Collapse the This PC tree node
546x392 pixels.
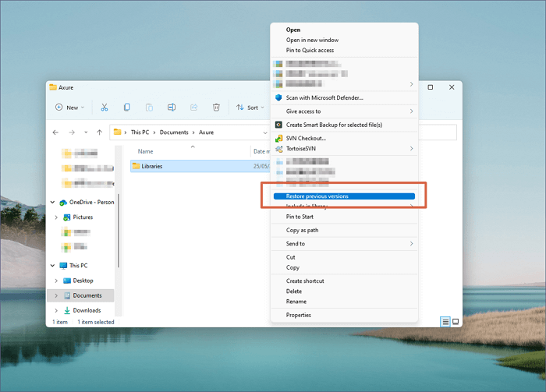(x=52, y=266)
